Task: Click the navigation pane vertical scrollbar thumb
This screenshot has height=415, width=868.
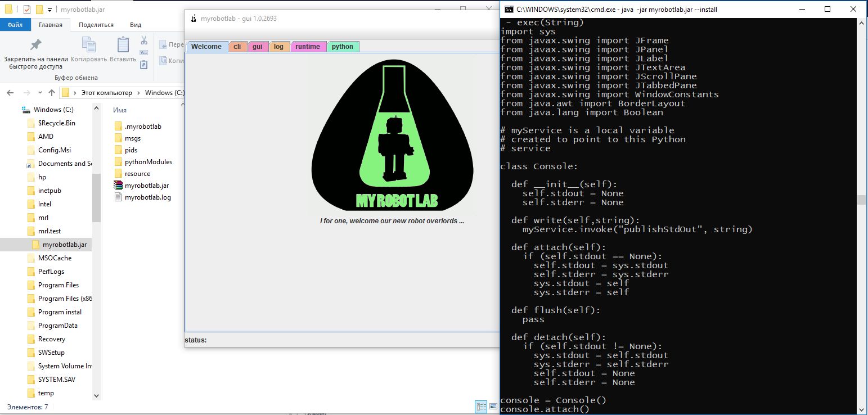Action: (96, 197)
